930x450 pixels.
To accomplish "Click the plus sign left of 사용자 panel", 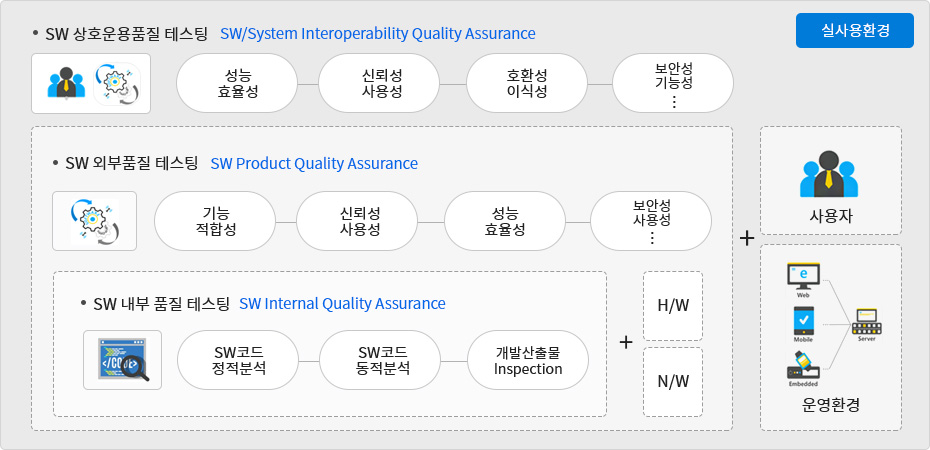I will click(x=747, y=239).
